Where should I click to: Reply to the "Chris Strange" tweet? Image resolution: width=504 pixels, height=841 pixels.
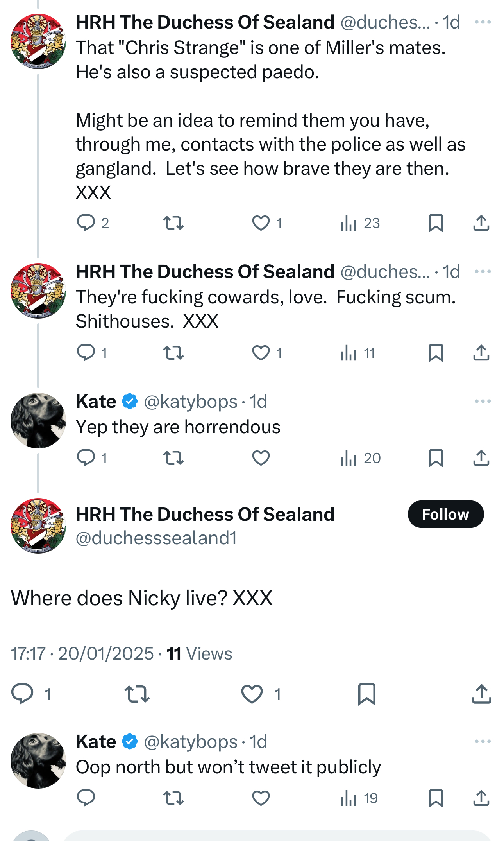click(x=86, y=223)
